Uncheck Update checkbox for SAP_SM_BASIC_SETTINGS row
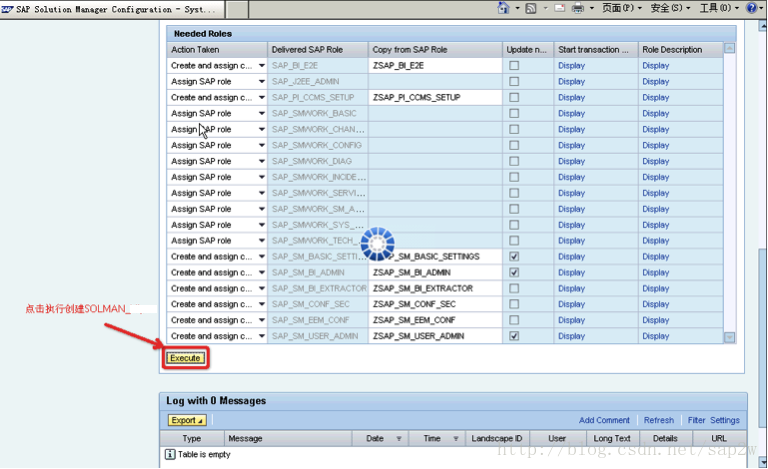The image size is (768, 469). tap(514, 257)
